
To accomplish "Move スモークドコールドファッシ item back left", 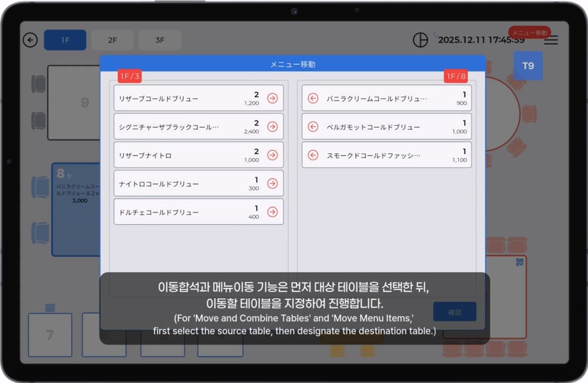I will click(x=313, y=154).
